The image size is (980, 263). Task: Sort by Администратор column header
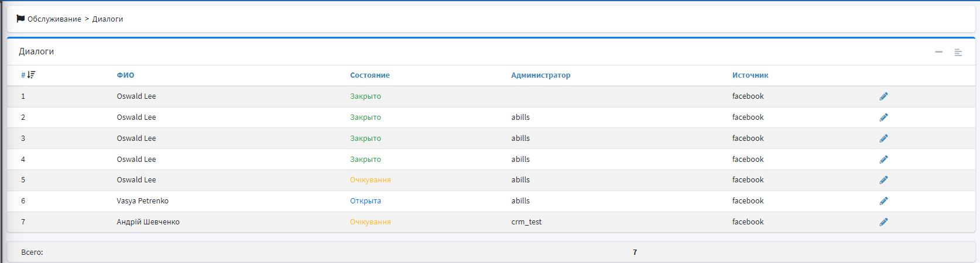coord(540,75)
